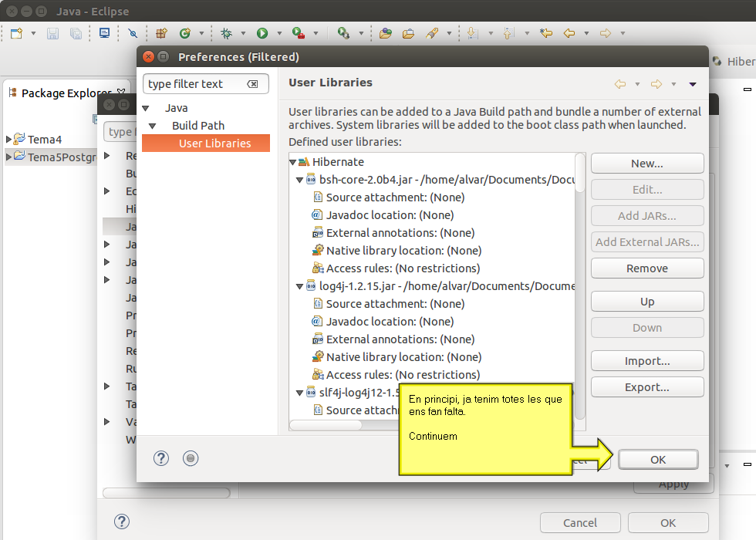Select Native library location under log4j jar

tap(404, 356)
